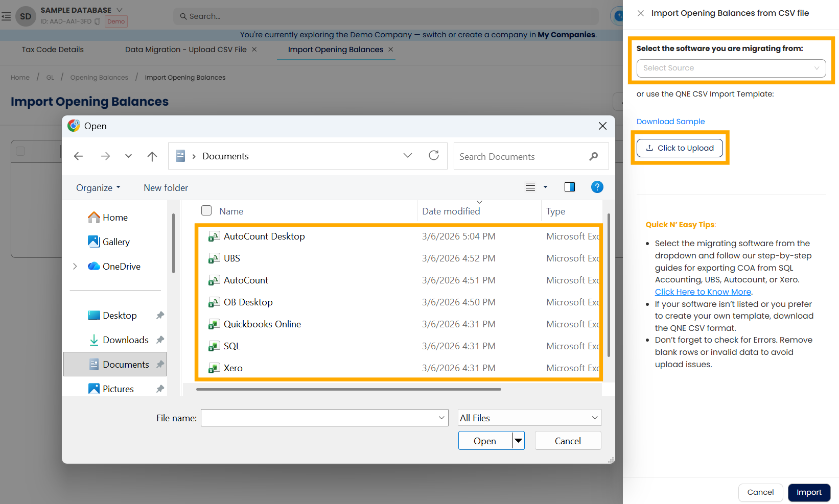Close the Data Migration tab

pos(254,50)
